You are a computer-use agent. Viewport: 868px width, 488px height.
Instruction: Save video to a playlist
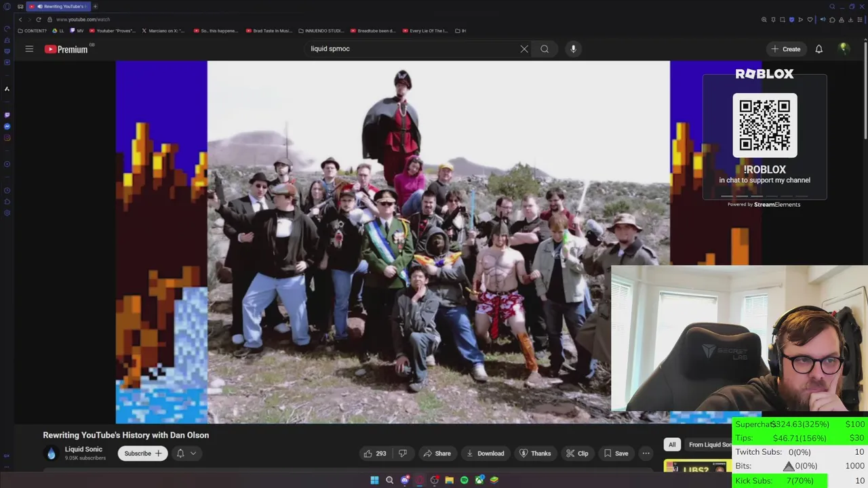click(616, 453)
